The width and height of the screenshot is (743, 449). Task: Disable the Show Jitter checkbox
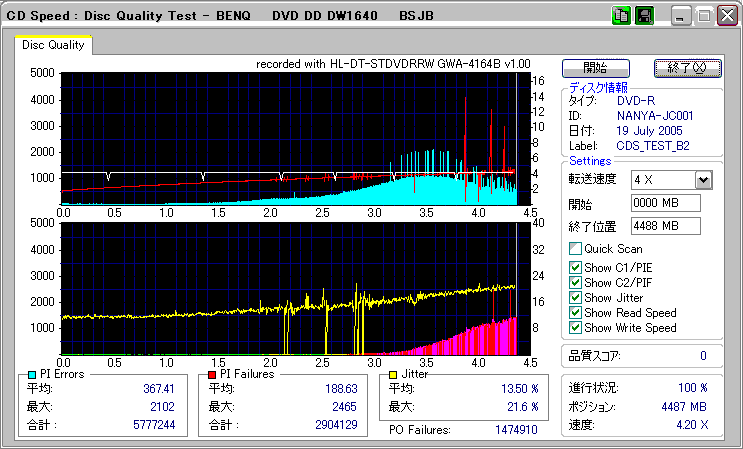[575, 298]
